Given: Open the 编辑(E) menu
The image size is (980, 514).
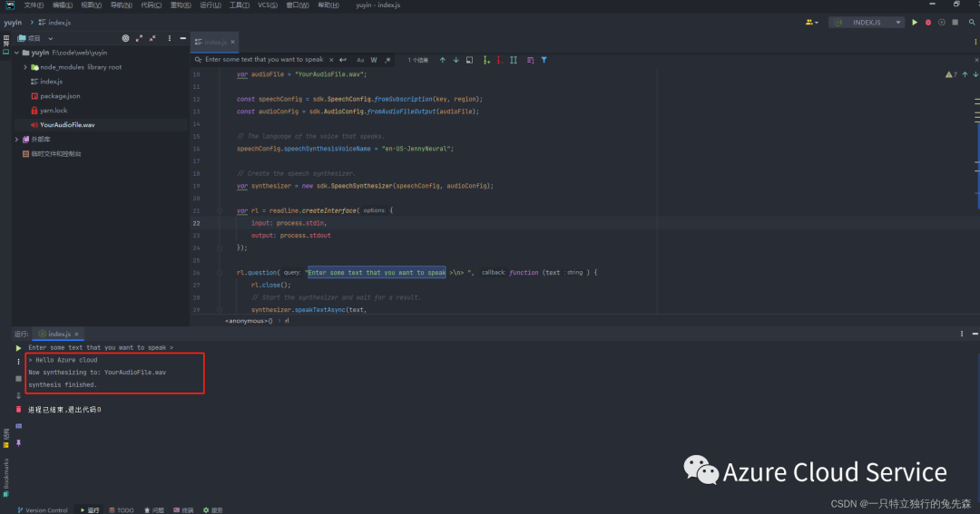Looking at the screenshot, I should click(63, 5).
